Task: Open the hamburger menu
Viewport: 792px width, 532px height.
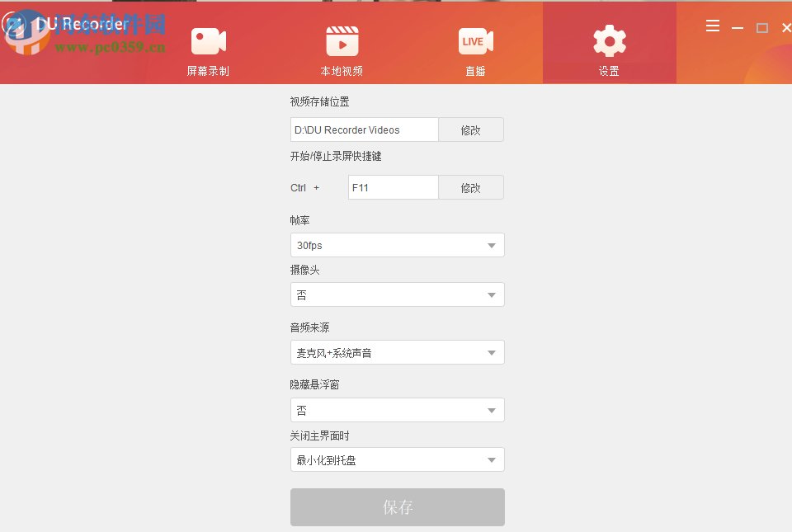Action: [712, 26]
